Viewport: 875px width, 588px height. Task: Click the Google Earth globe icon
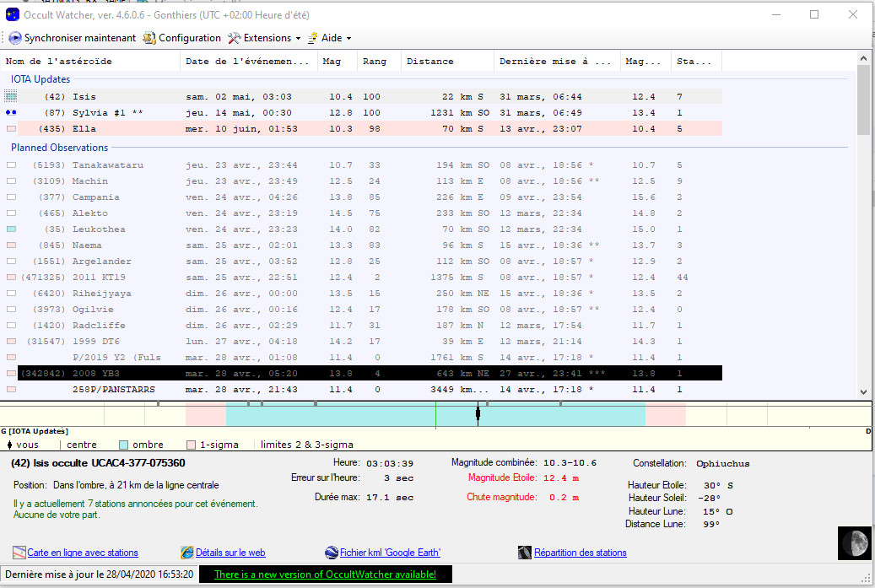[332, 553]
